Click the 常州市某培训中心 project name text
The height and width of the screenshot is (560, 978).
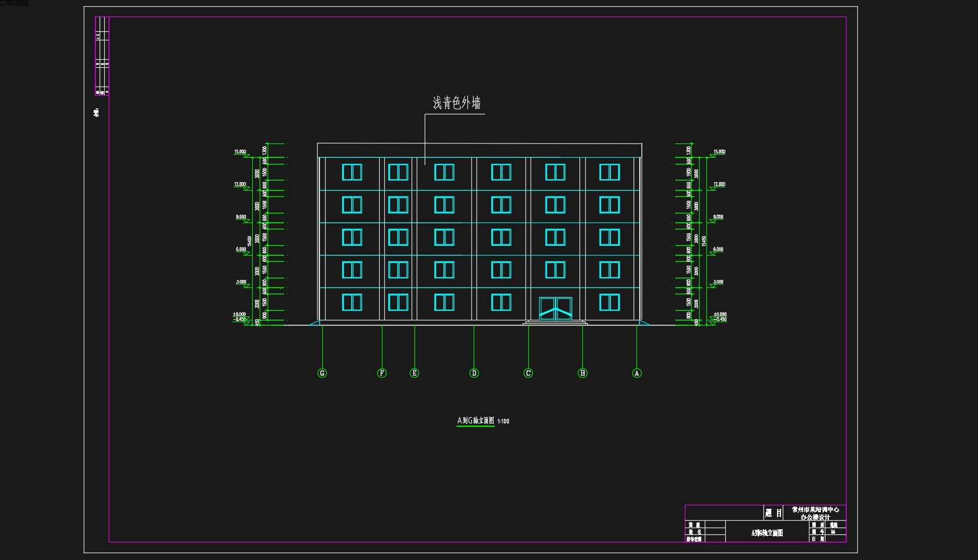pos(815,510)
